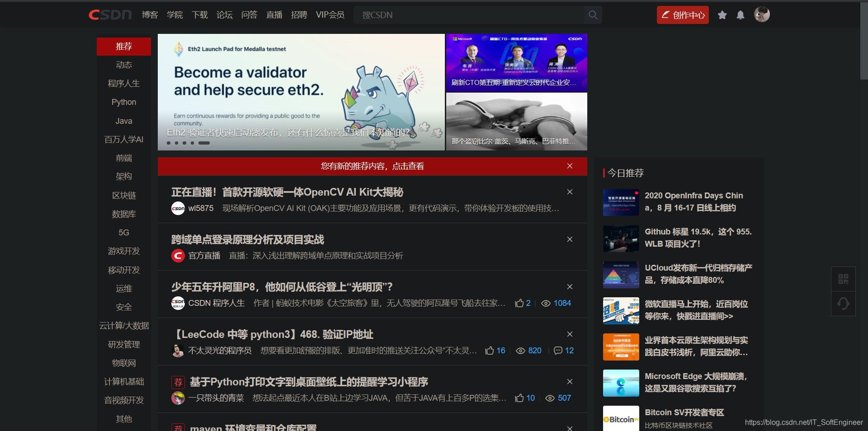Open Microsoft Edge 大规模崩溃 recommendation thumbnail
This screenshot has width=868, height=431.
coord(621,383)
